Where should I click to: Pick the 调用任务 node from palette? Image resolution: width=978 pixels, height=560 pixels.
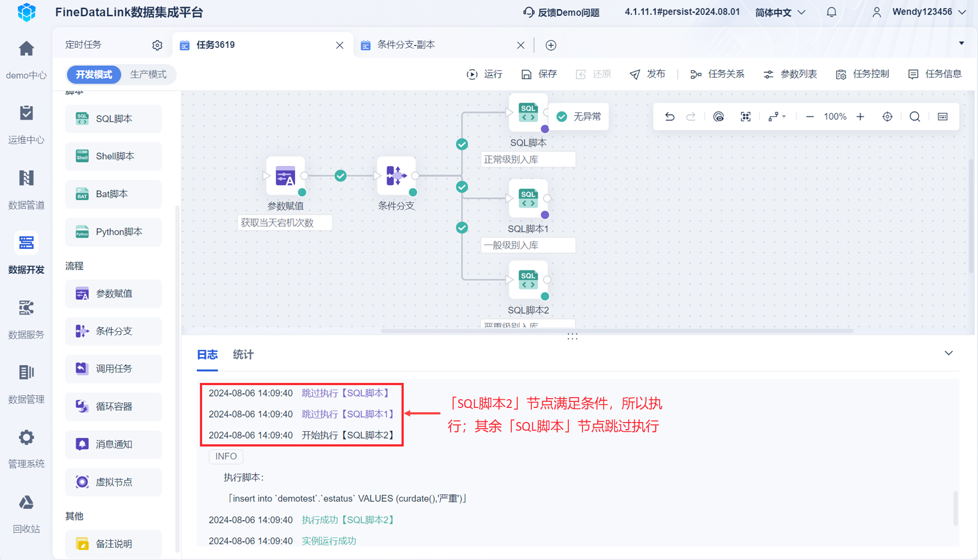pos(114,369)
